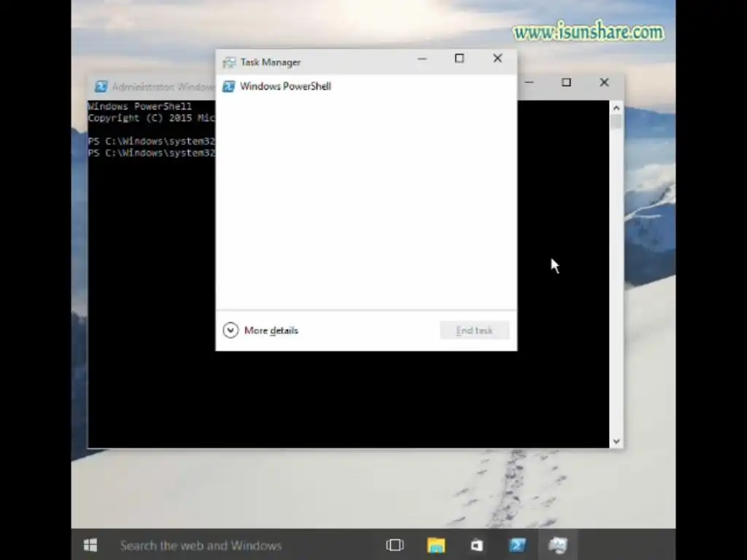The height and width of the screenshot is (560, 747).
Task: Select the Windows PowerShell row in Task Manager
Action: [x=366, y=86]
